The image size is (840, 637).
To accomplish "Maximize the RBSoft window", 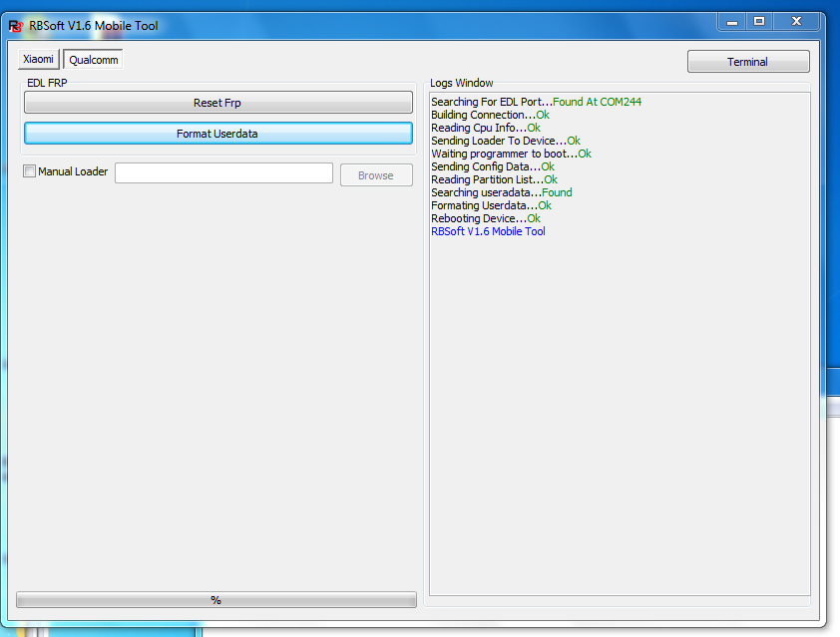I will (x=759, y=22).
